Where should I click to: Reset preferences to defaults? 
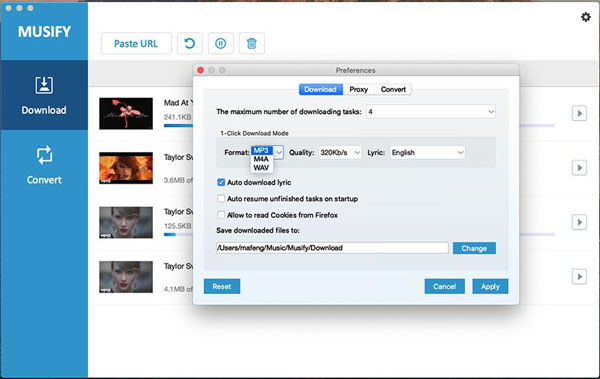222,286
